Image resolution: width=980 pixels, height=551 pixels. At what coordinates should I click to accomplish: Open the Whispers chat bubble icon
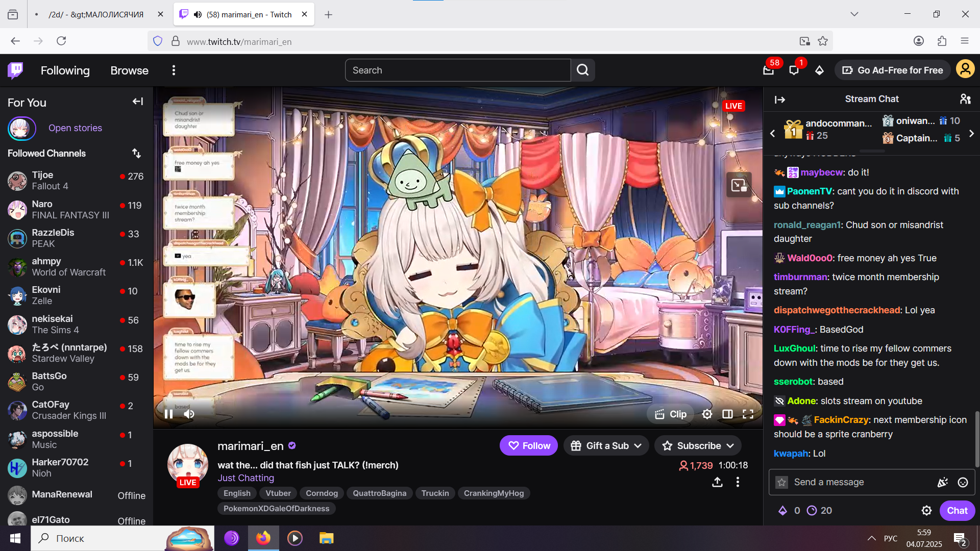(x=794, y=70)
